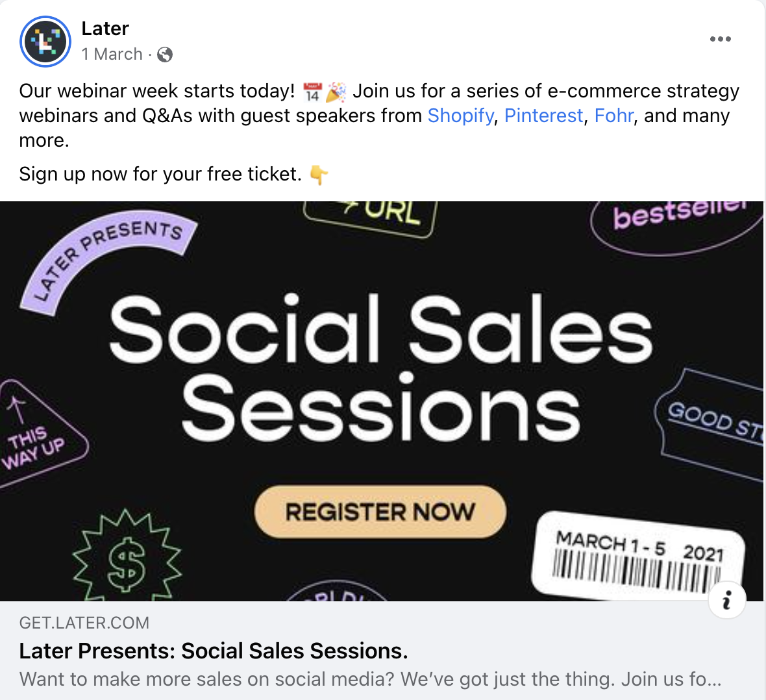Click the globe public audience icon
The height and width of the screenshot is (700, 766).
[165, 55]
